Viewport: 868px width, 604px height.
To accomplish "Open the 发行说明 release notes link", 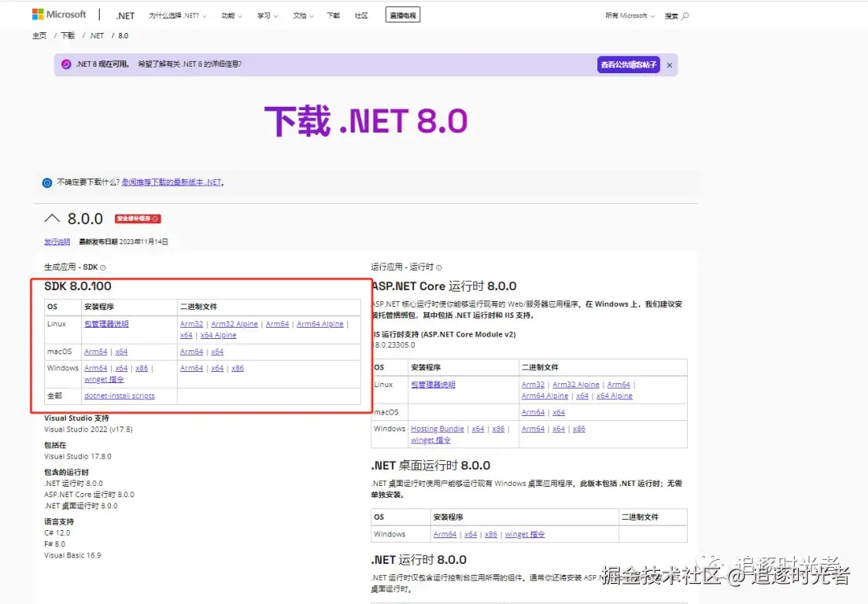I will pos(57,242).
